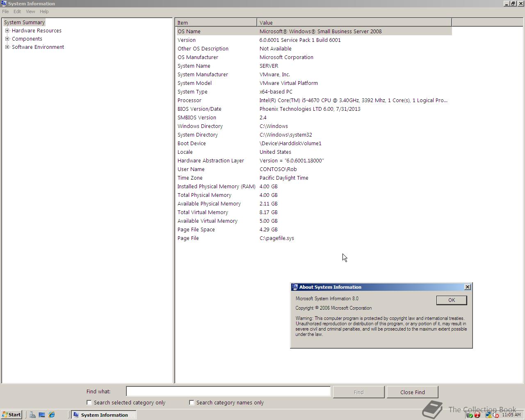
Task: Sort by the Item column header
Action: tap(216, 23)
